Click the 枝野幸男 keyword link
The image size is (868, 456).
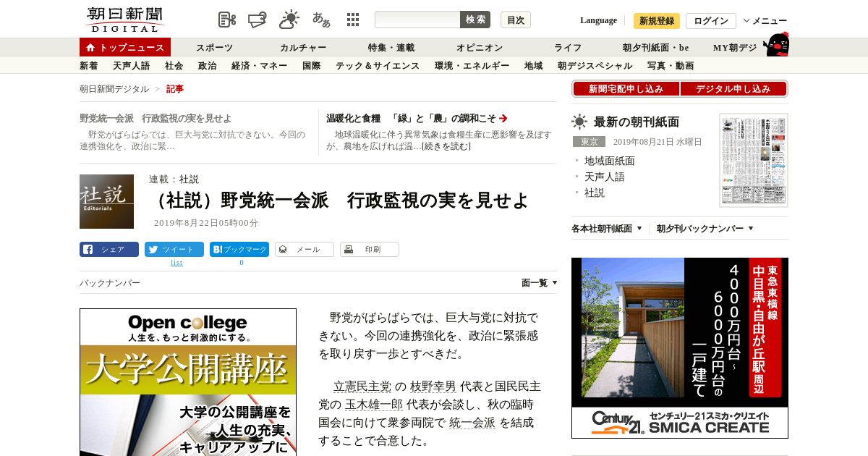pos(433,387)
